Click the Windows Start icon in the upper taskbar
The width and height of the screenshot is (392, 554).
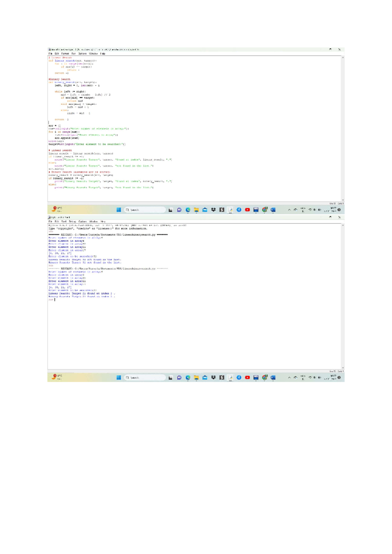[119, 210]
